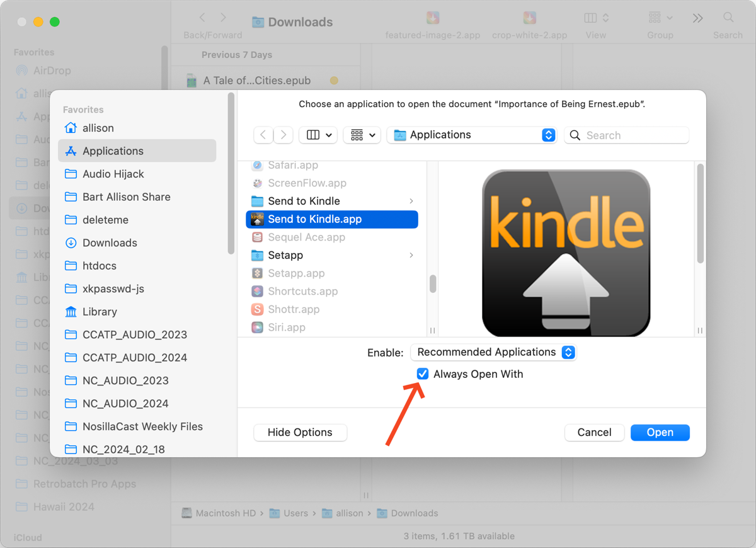Select Audio Hijack in sidebar favorites

click(x=113, y=174)
